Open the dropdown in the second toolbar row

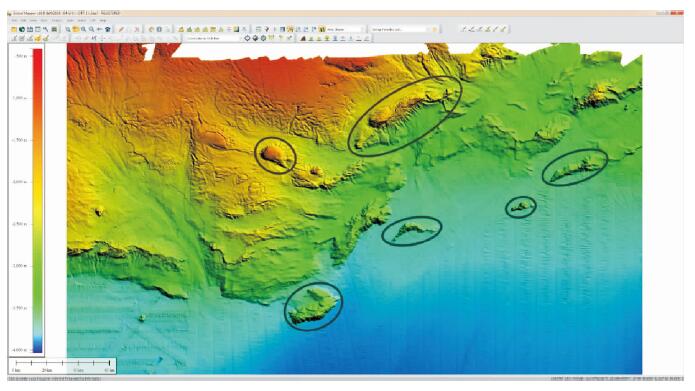tap(213, 38)
